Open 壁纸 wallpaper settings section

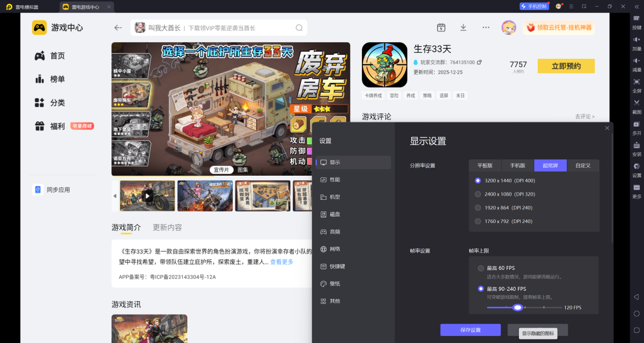click(x=354, y=284)
